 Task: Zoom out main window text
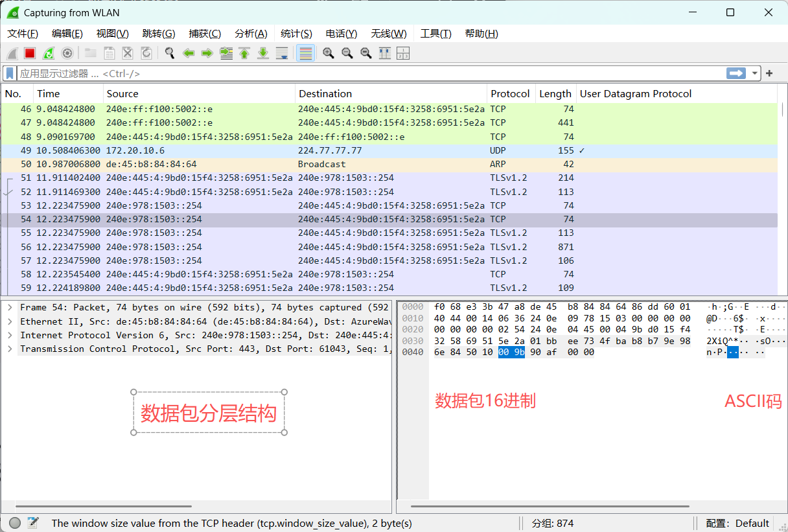[x=347, y=53]
